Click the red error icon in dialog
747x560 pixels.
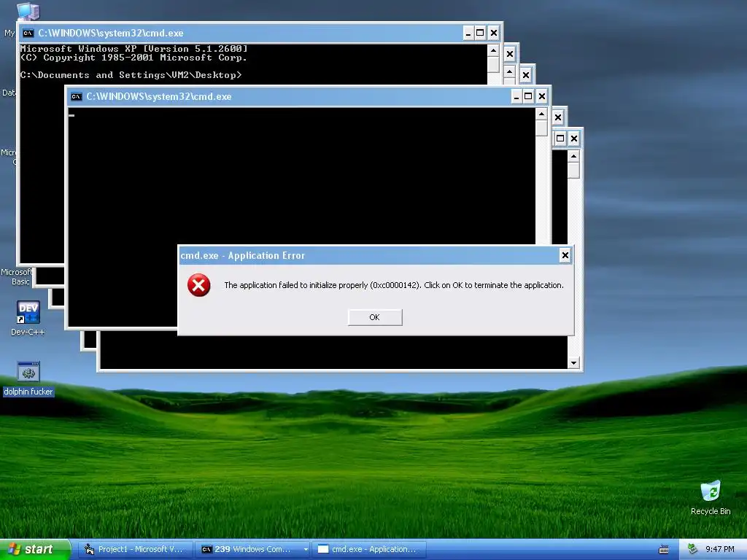point(198,285)
